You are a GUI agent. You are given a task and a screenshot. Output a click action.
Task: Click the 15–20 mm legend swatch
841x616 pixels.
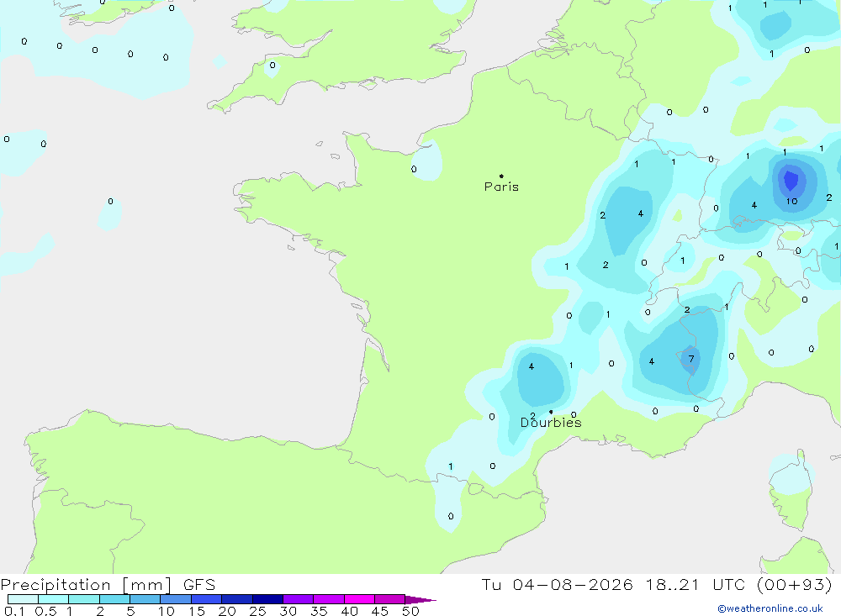point(207,599)
